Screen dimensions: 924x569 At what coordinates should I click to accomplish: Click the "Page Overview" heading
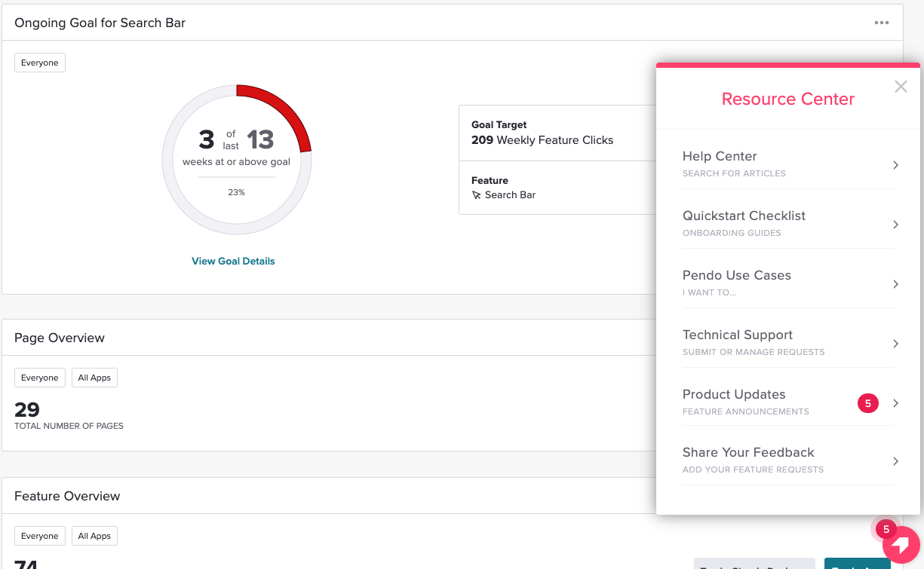[x=60, y=338]
